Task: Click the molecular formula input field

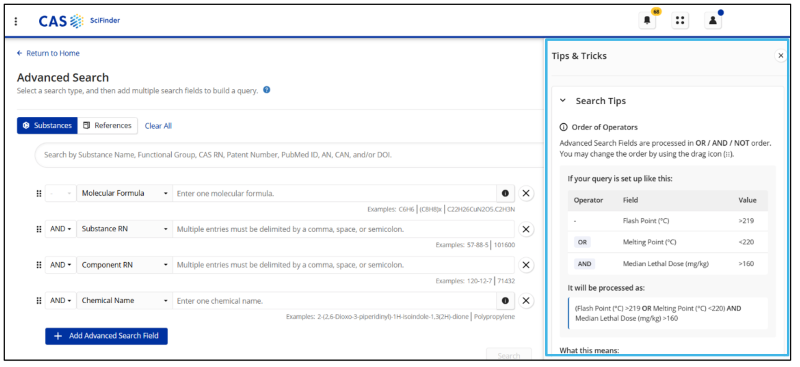Action: coord(334,193)
